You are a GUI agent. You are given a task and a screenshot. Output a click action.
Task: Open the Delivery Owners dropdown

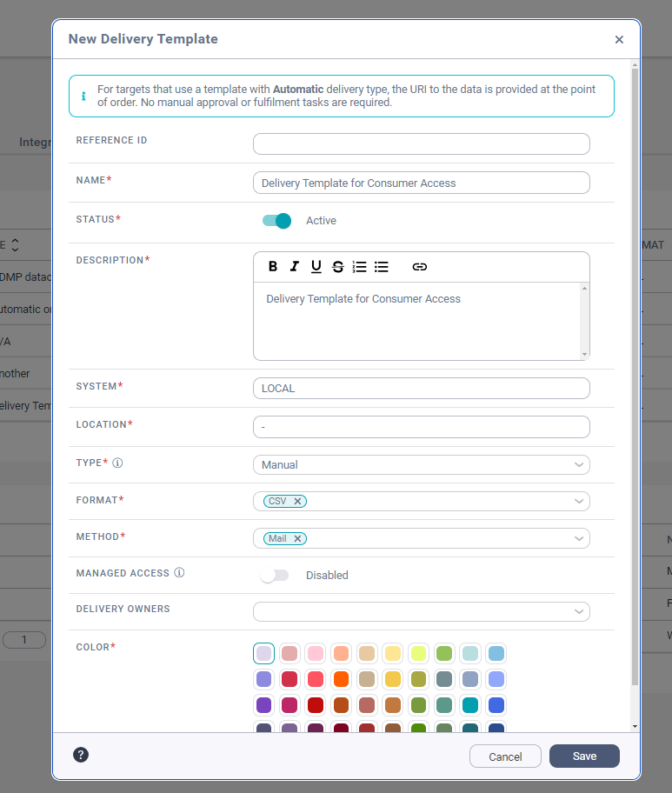pyautogui.click(x=422, y=611)
